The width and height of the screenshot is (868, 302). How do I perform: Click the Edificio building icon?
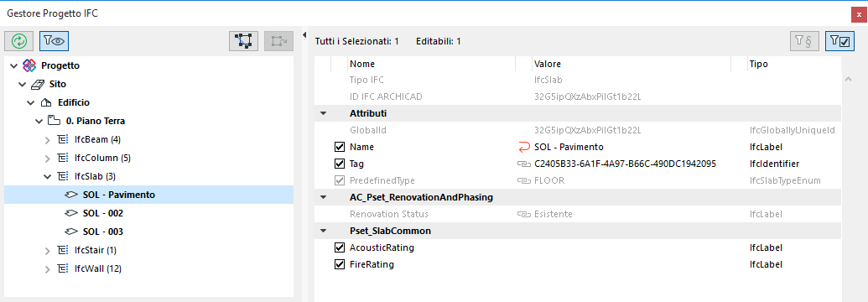tap(46, 102)
